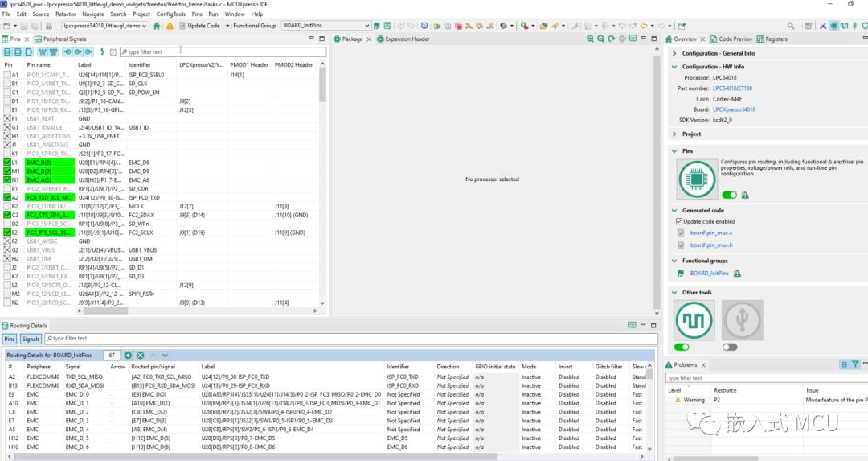This screenshot has width=868, height=461.
Task: Switch to Clocks tool in top-right toolbar
Action: click(x=844, y=26)
